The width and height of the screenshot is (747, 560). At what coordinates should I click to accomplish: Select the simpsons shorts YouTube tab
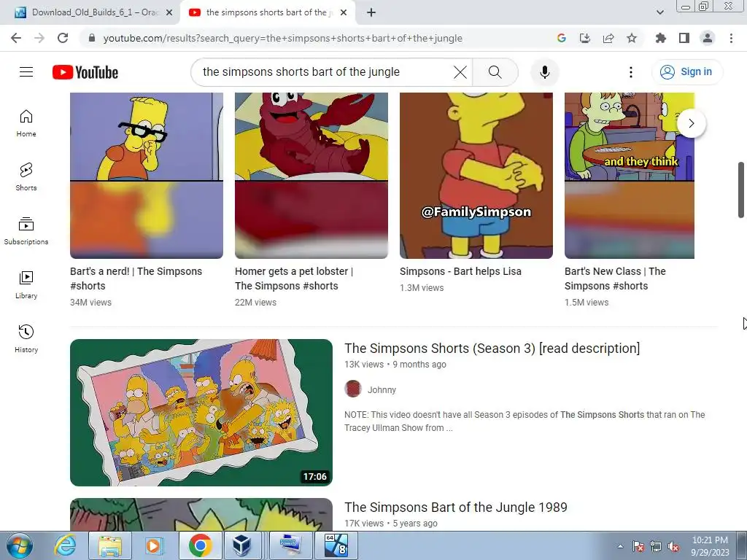click(x=266, y=12)
